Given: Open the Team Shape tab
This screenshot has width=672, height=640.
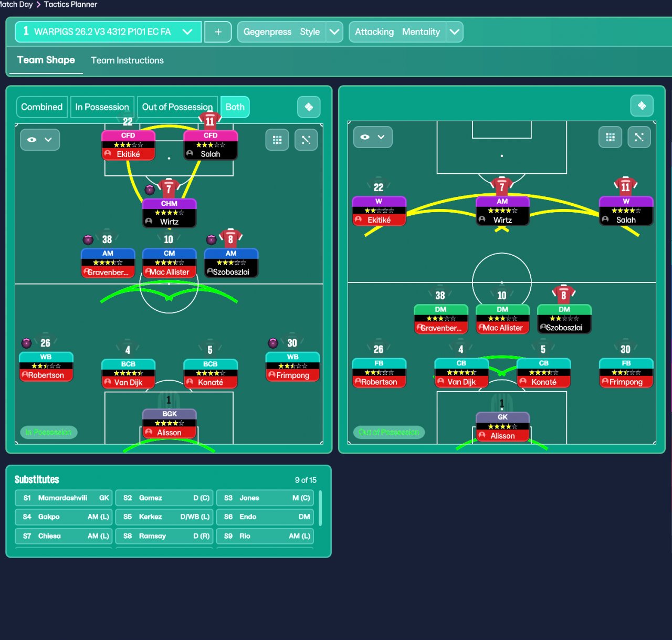Looking at the screenshot, I should 46,60.
